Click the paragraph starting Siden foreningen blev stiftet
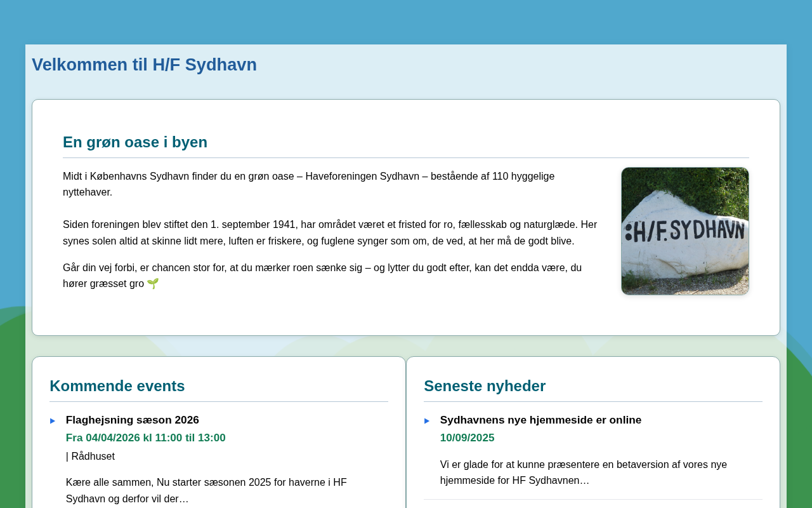This screenshot has width=812, height=508. 330,232
